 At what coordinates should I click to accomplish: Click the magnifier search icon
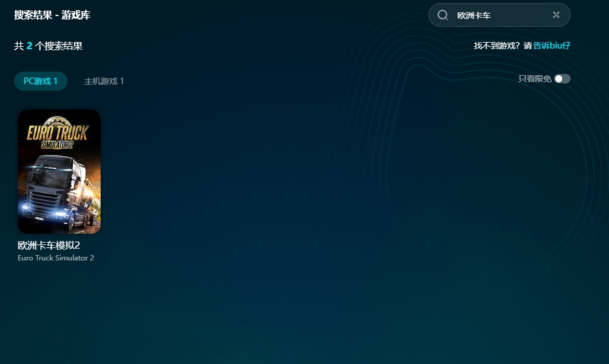(443, 15)
